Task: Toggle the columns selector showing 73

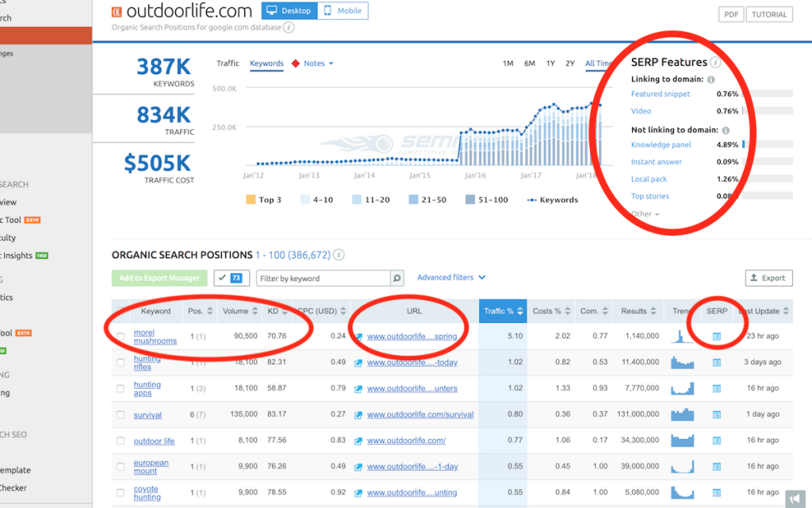Action: tap(232, 278)
